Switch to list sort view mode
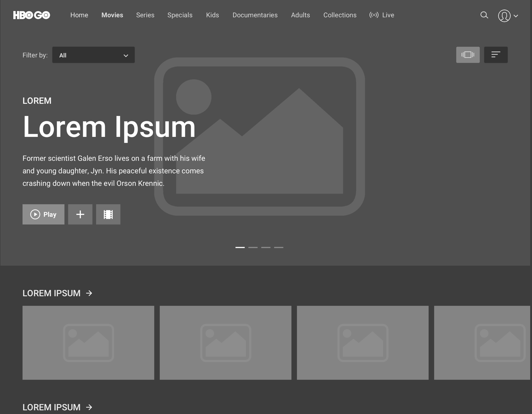 496,55
